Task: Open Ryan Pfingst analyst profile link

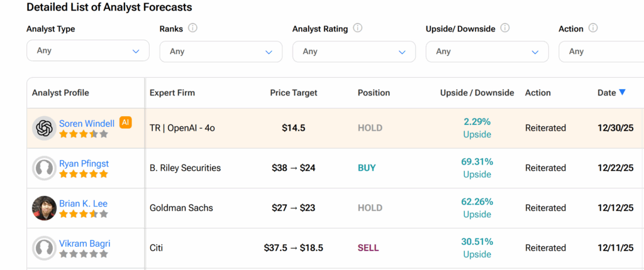Action: (84, 164)
